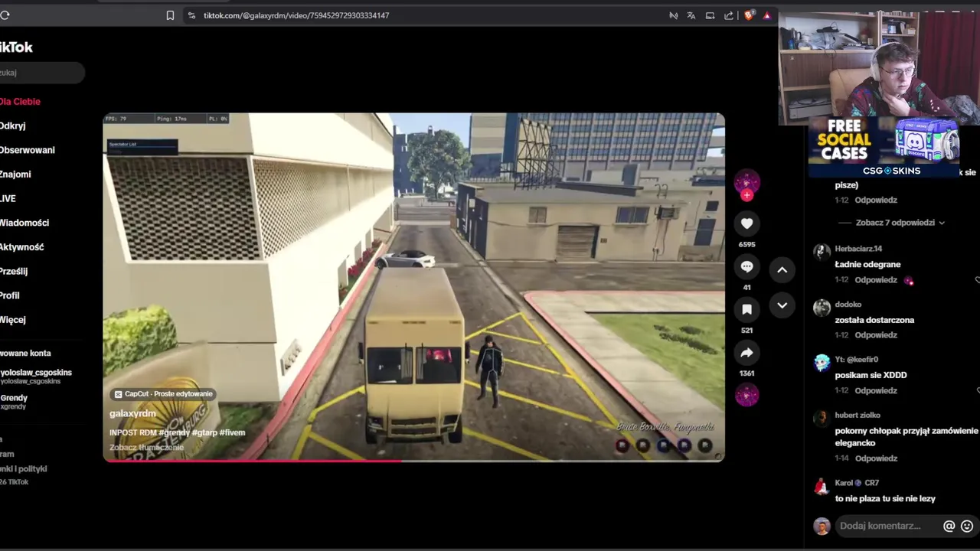
Task: Click 'Zobacz tłumaczenie' under caption
Action: tap(147, 448)
